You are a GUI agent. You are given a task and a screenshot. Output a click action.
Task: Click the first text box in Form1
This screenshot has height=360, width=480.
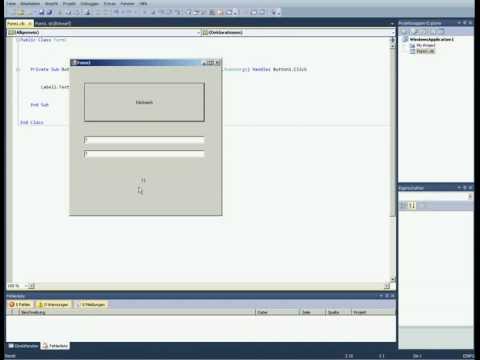[144, 140]
